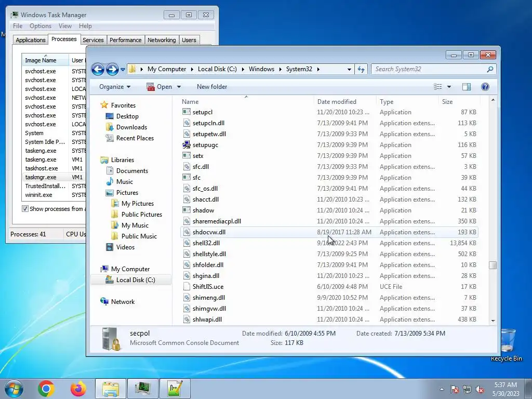
Task: Expand the view options dropdown arrow
Action: pyautogui.click(x=449, y=87)
